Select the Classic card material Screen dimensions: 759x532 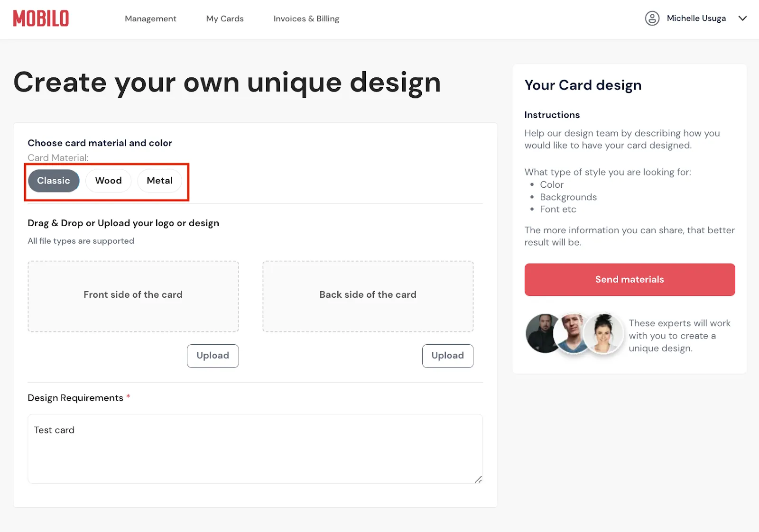click(54, 181)
